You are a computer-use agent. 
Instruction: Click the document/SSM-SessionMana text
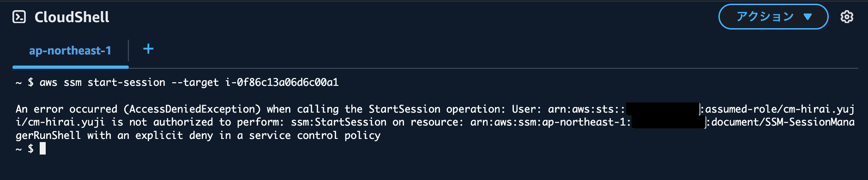(x=783, y=122)
